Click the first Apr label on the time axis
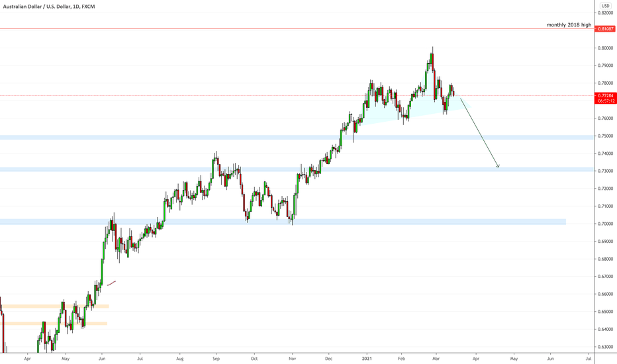617x364 pixels. coord(27,359)
